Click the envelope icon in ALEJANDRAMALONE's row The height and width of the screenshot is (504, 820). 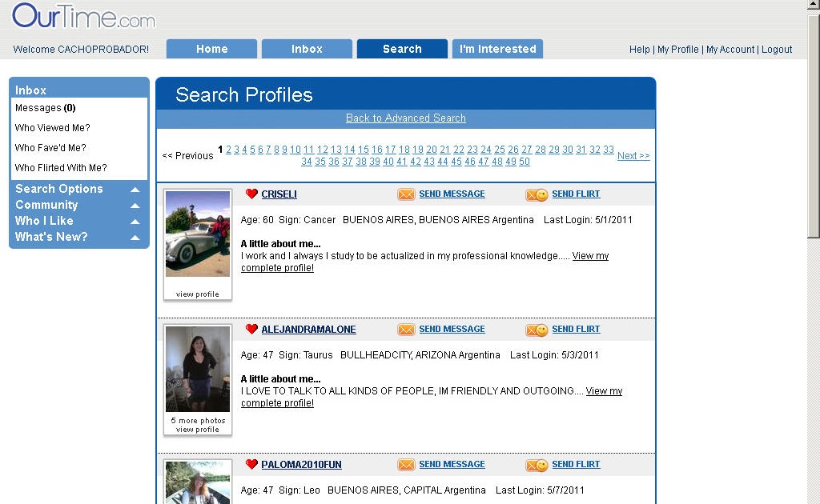pyautogui.click(x=406, y=330)
